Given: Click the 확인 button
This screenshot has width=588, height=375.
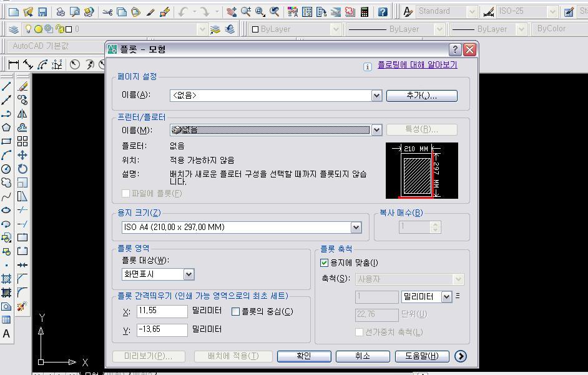Looking at the screenshot, I should (x=304, y=356).
